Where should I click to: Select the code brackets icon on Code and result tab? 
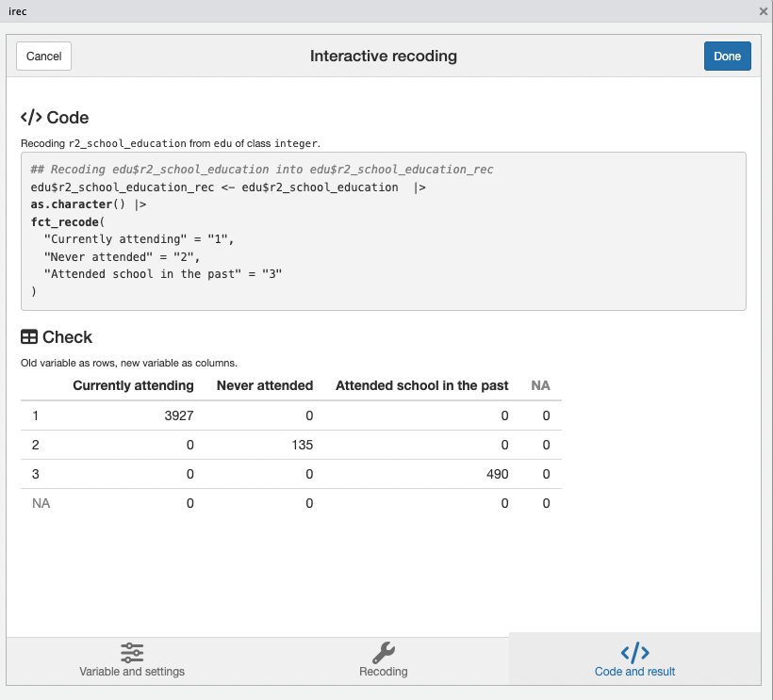coord(633,652)
